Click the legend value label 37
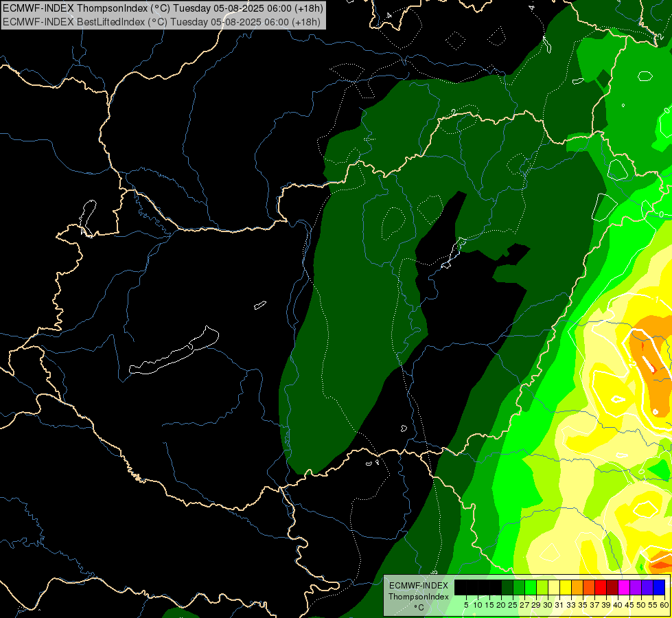 594,605
